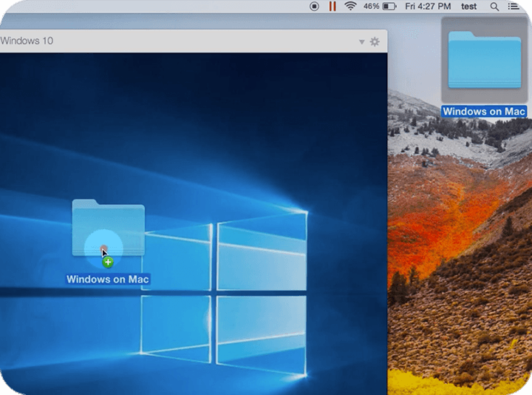
Task: Click the 'test' user menu
Action: click(x=469, y=7)
